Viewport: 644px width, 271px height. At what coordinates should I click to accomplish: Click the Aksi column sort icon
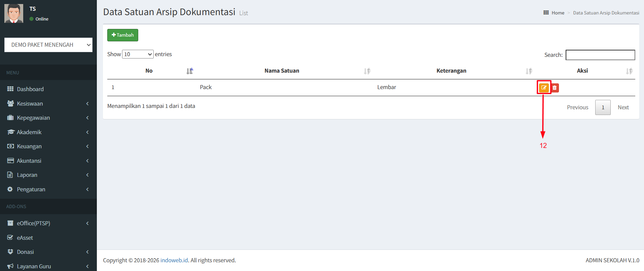click(x=629, y=71)
